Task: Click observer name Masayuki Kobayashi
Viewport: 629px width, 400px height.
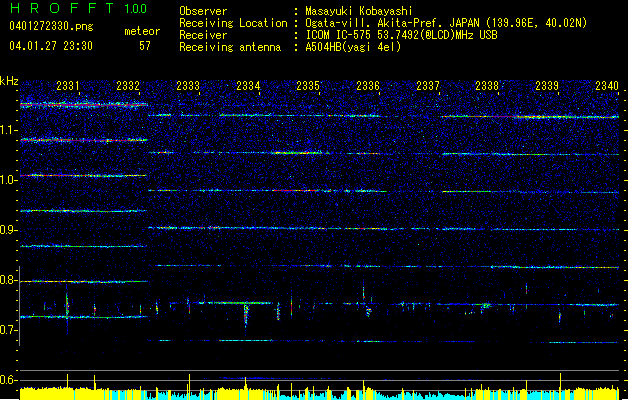Action: pyautogui.click(x=359, y=11)
